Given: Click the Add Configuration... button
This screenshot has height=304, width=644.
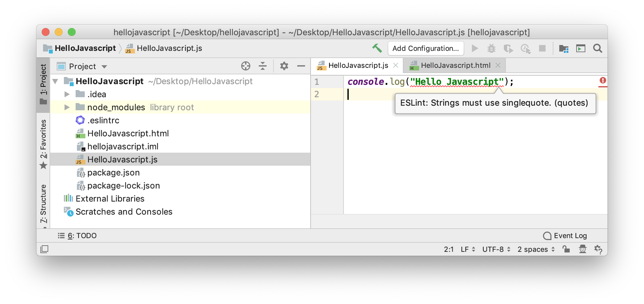Looking at the screenshot, I should point(425,49).
